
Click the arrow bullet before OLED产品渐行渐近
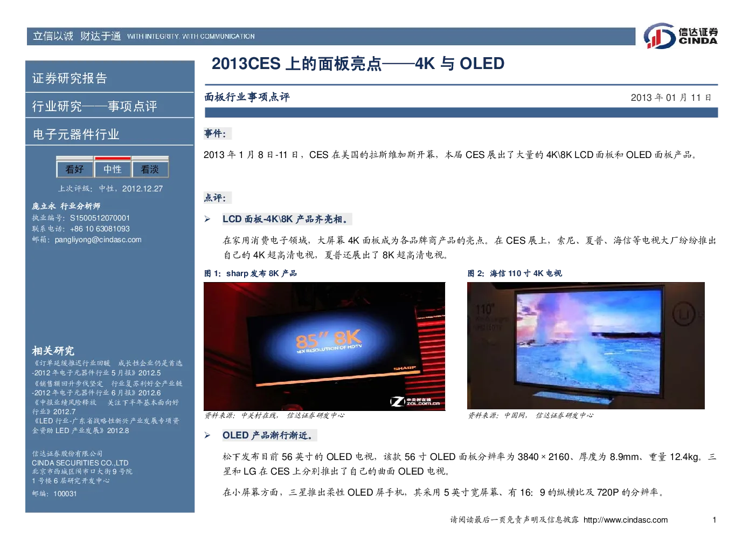pos(207,435)
